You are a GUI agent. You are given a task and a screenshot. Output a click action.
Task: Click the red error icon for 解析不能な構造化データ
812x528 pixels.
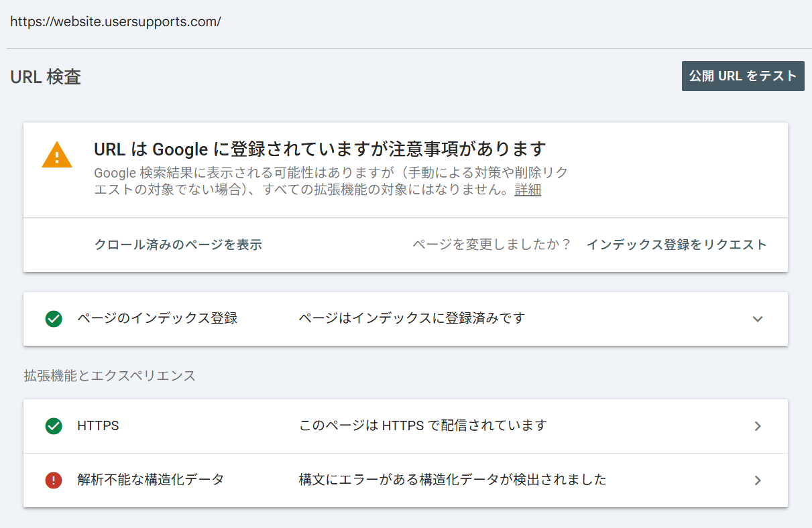[x=54, y=480]
